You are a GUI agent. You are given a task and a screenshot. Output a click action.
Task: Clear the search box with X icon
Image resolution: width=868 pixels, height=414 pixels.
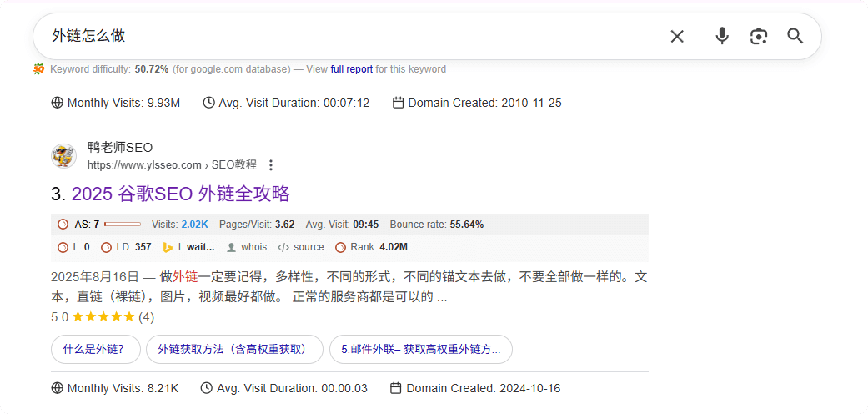click(677, 37)
